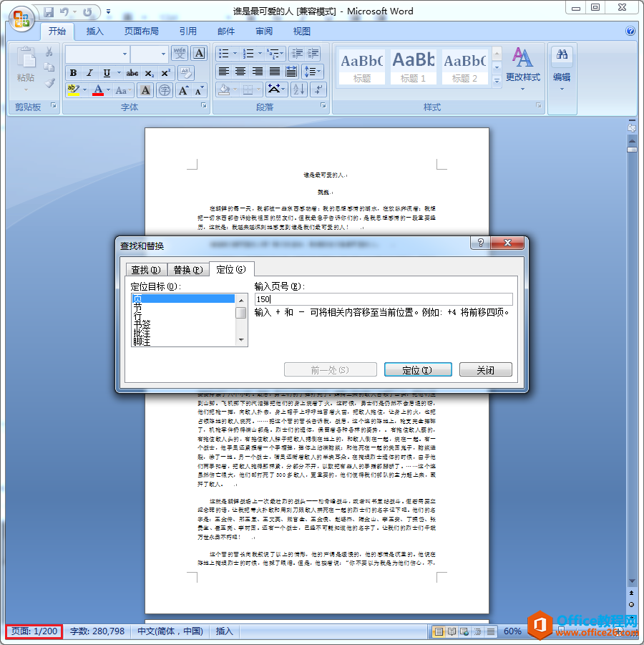Click the Cut scissors icon
644x645 pixels.
[49, 52]
